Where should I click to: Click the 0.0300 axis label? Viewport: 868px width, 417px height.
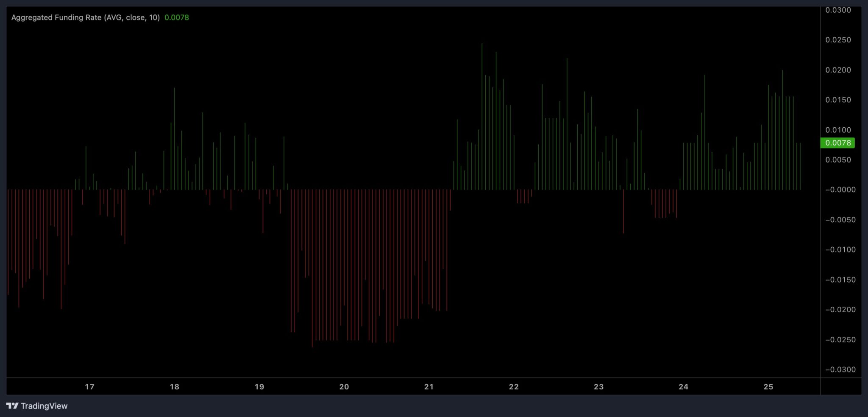(x=838, y=10)
